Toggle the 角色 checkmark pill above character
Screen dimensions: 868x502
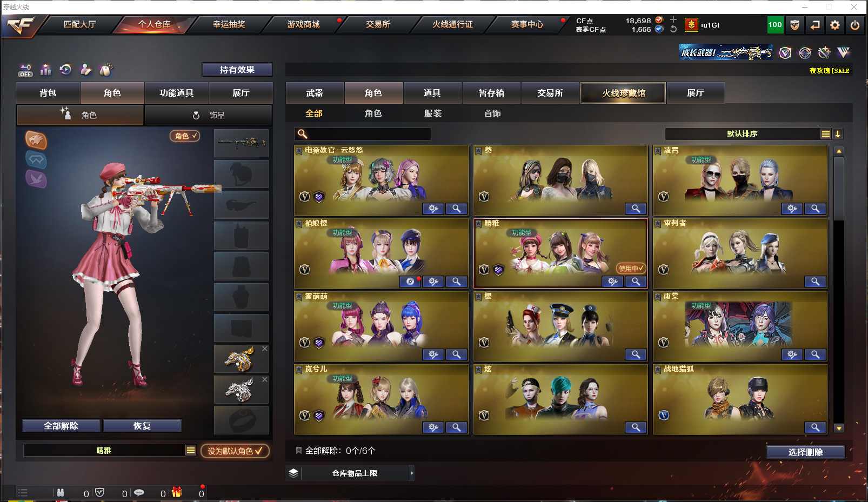[185, 136]
